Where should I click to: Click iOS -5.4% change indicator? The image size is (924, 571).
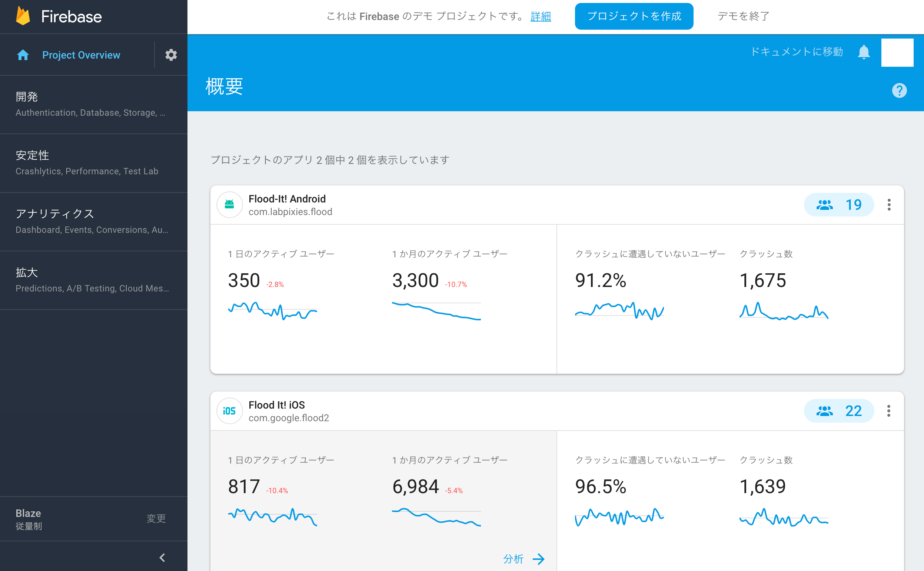click(x=453, y=491)
